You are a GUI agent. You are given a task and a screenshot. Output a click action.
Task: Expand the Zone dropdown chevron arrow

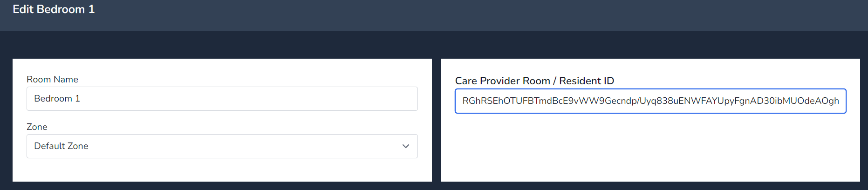405,146
